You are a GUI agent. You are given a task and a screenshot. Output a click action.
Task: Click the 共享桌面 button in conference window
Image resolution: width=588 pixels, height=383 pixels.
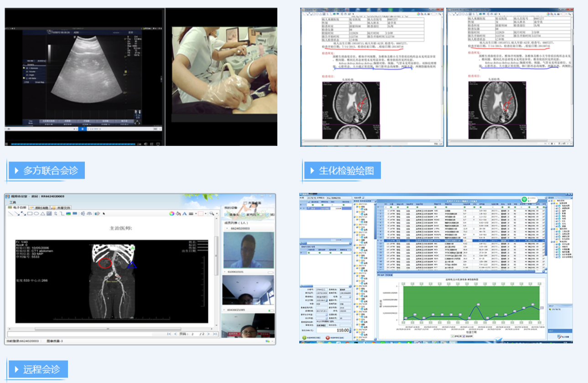(x=252, y=203)
